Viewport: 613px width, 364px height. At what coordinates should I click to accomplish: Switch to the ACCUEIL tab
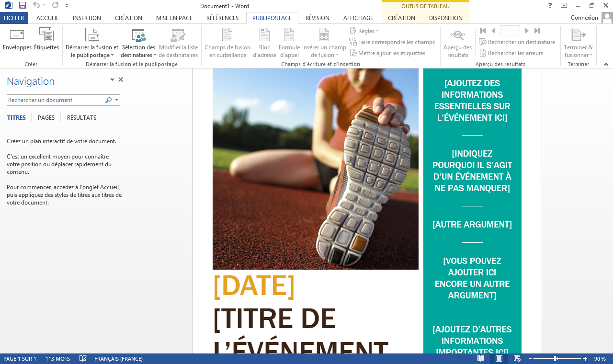pyautogui.click(x=48, y=18)
